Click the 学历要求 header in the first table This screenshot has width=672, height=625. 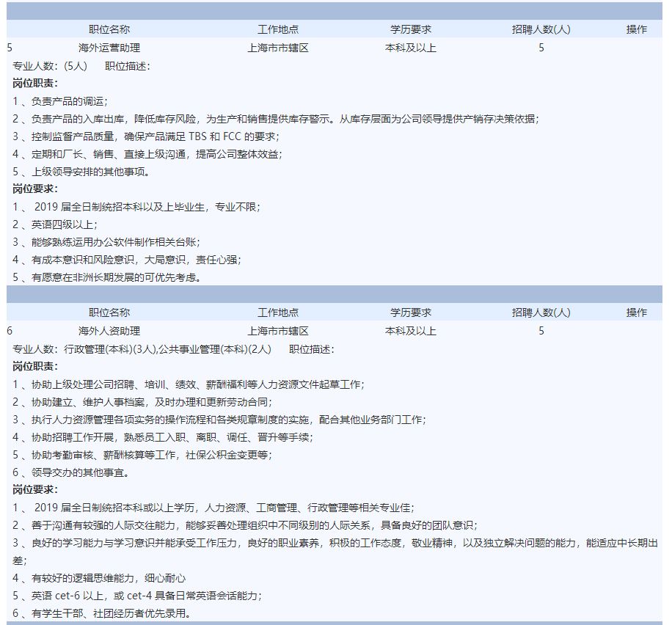pos(409,29)
